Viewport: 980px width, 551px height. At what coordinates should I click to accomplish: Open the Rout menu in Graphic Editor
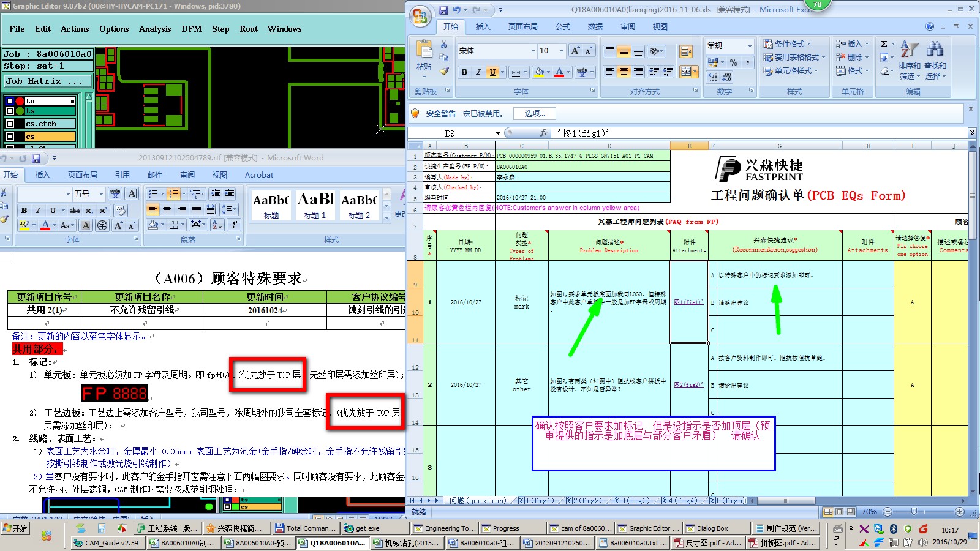point(249,29)
